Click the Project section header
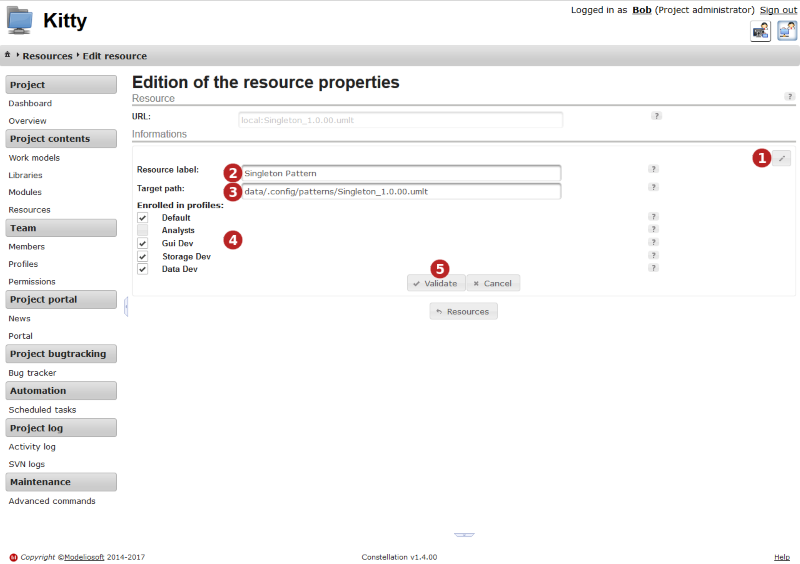 [61, 85]
